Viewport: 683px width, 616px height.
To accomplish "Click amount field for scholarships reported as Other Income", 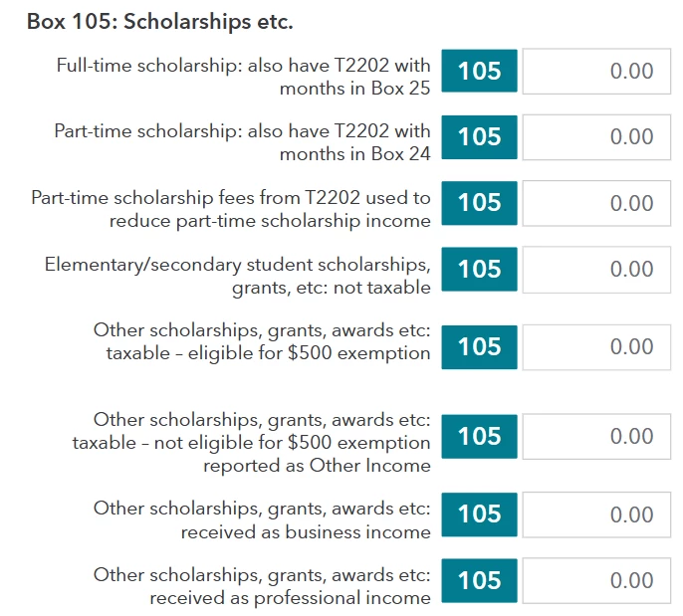I will point(596,436).
